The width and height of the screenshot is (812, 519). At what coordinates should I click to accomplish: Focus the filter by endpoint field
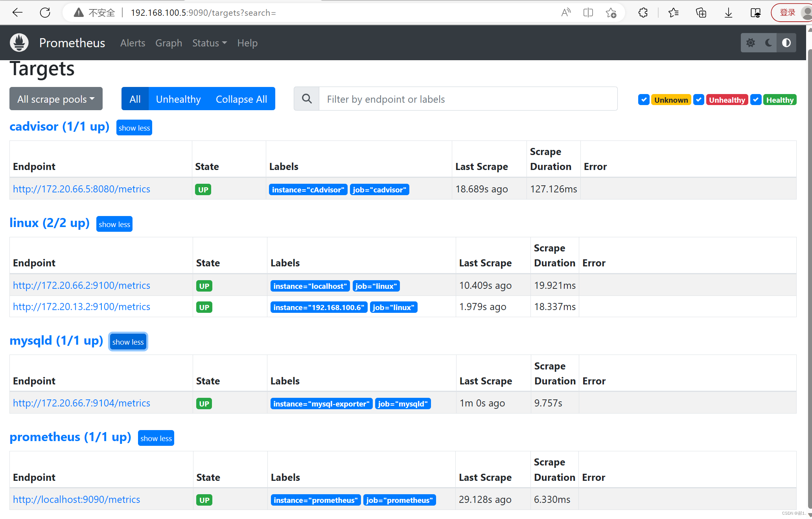[468, 99]
